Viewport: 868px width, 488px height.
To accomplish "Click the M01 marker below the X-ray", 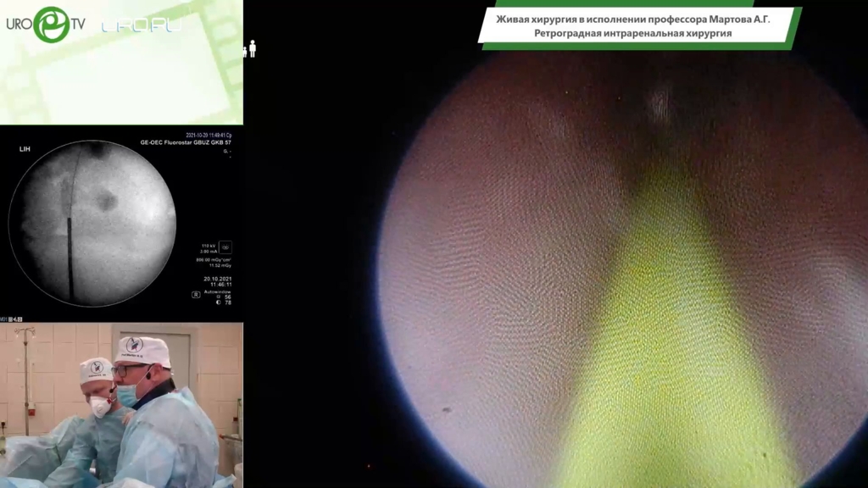I will (x=7, y=319).
